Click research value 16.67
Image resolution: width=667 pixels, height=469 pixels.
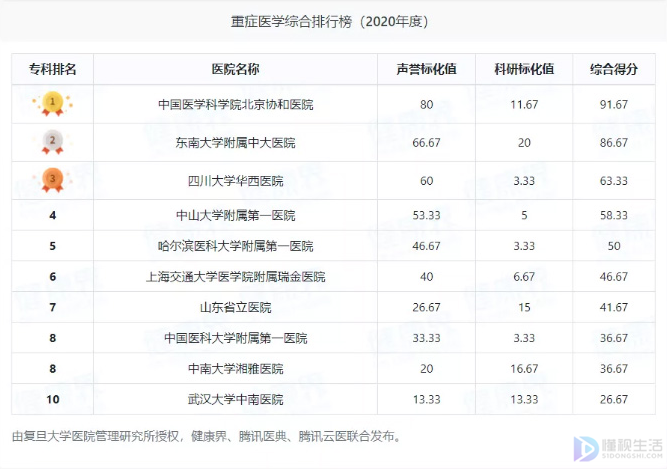[x=524, y=369]
